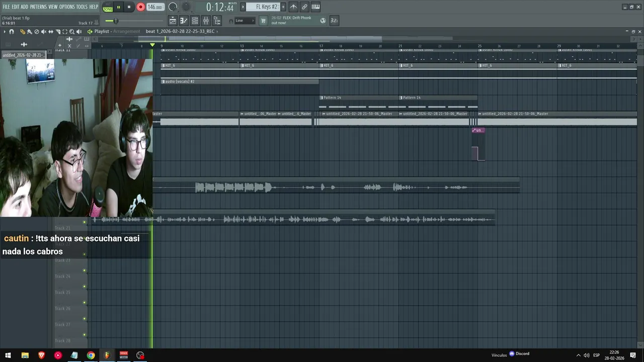
Task: Open the FILE menu
Action: point(6,7)
